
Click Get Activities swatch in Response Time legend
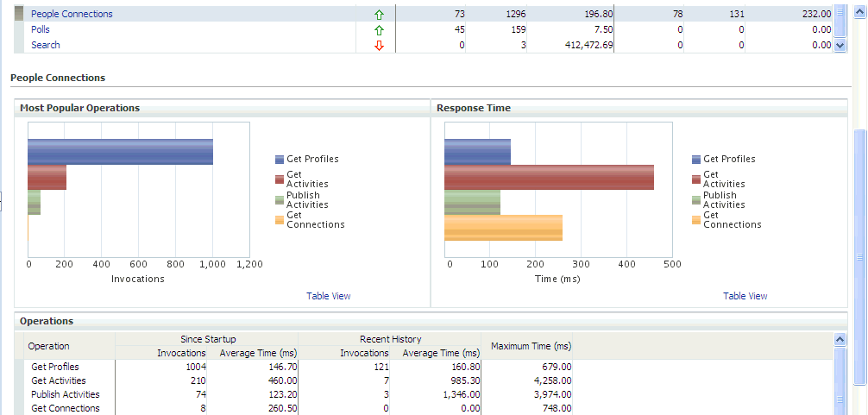[696, 179]
